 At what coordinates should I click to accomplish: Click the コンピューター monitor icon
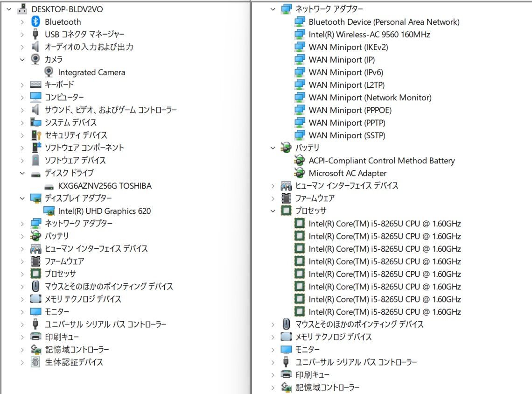(x=35, y=97)
